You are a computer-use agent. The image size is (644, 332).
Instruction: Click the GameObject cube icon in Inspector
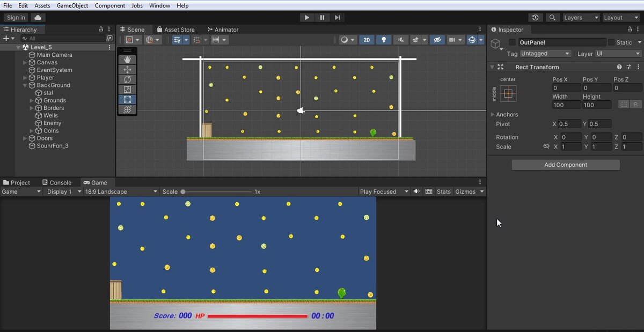click(495, 43)
